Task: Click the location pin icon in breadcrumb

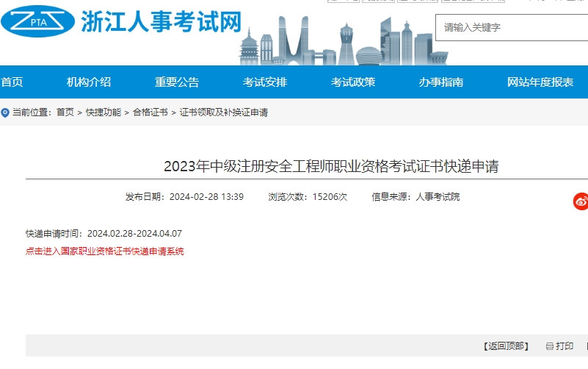Action: point(5,112)
